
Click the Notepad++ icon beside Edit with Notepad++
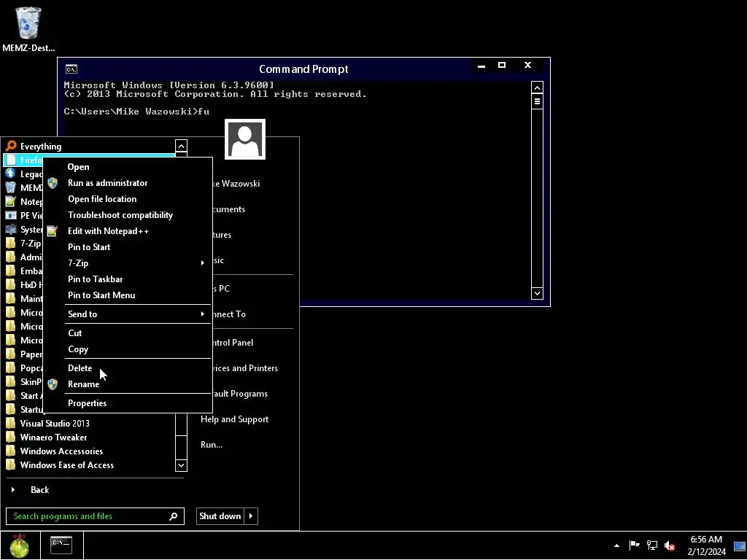click(53, 231)
